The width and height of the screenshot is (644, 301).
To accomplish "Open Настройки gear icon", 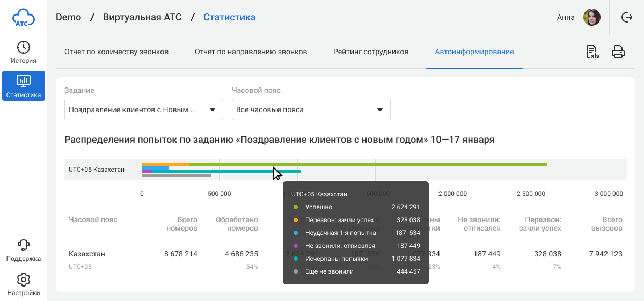I will click(x=24, y=280).
